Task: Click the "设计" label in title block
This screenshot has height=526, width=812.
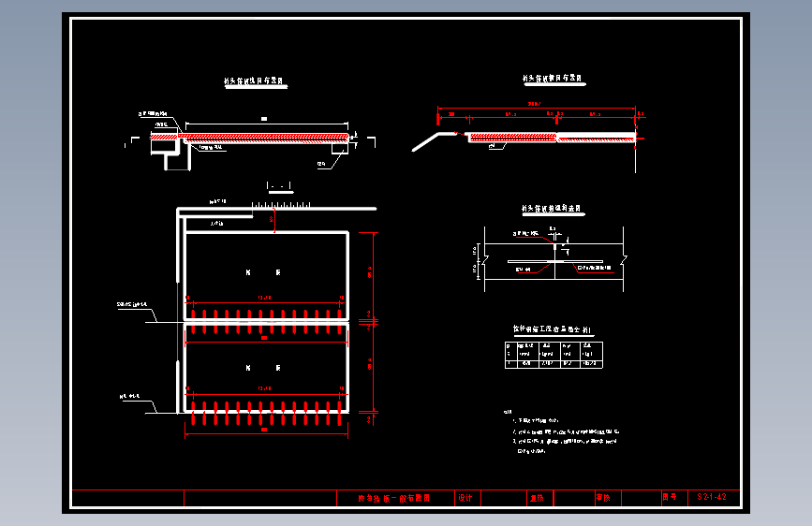Action: (465, 498)
